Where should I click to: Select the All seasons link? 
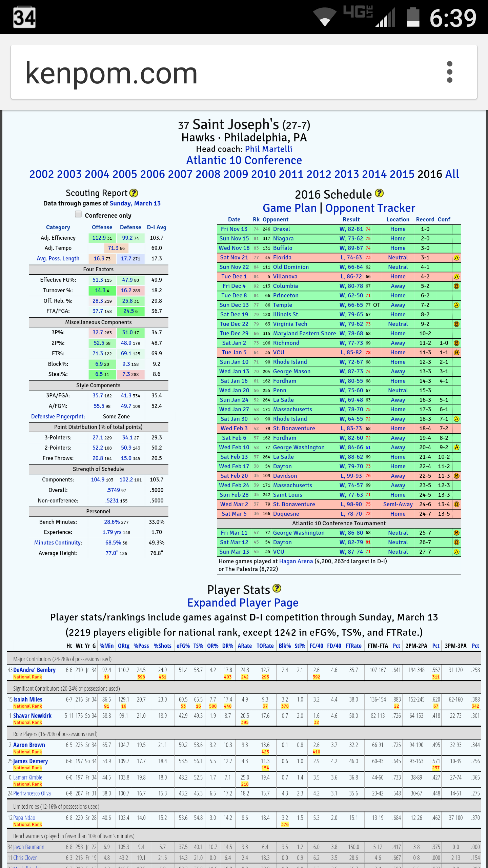point(452,174)
